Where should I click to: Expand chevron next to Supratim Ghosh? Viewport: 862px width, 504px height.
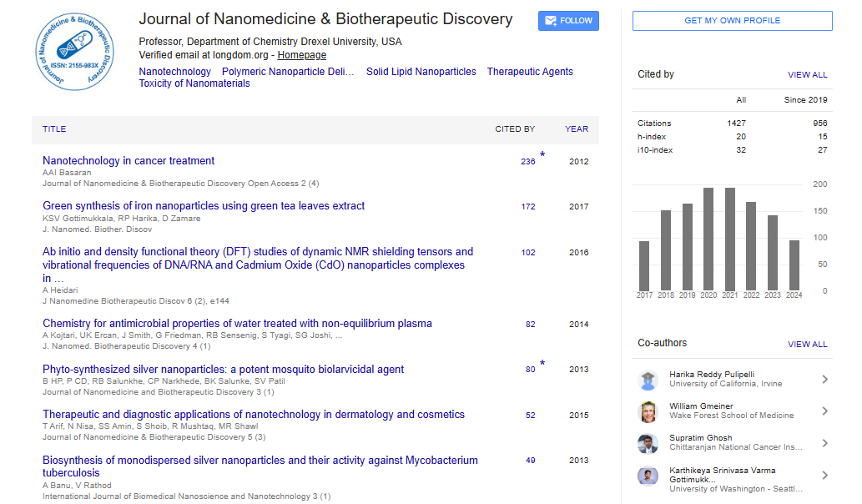pyautogui.click(x=824, y=443)
